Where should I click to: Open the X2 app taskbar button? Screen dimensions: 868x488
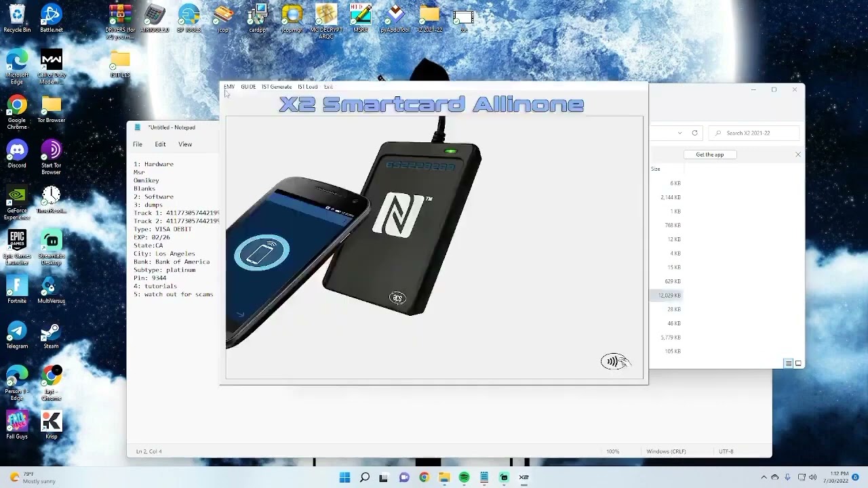pos(524,477)
